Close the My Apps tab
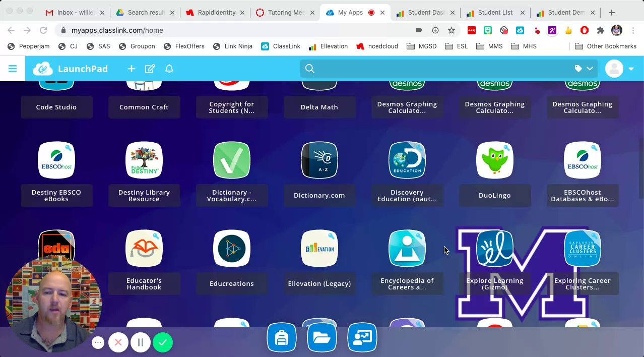 (x=382, y=13)
